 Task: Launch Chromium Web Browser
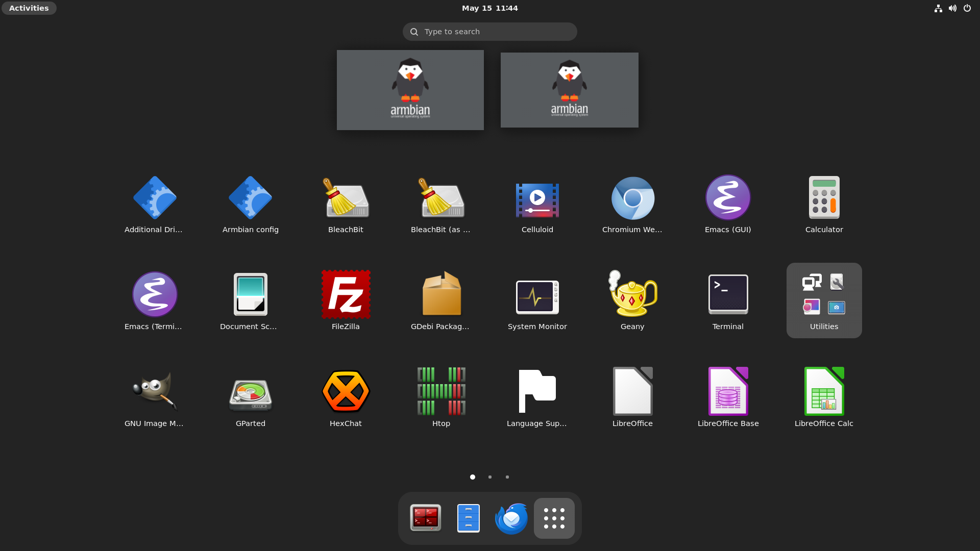click(632, 204)
